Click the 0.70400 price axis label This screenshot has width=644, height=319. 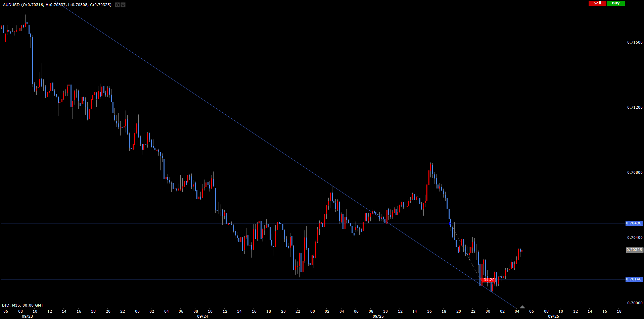click(635, 237)
